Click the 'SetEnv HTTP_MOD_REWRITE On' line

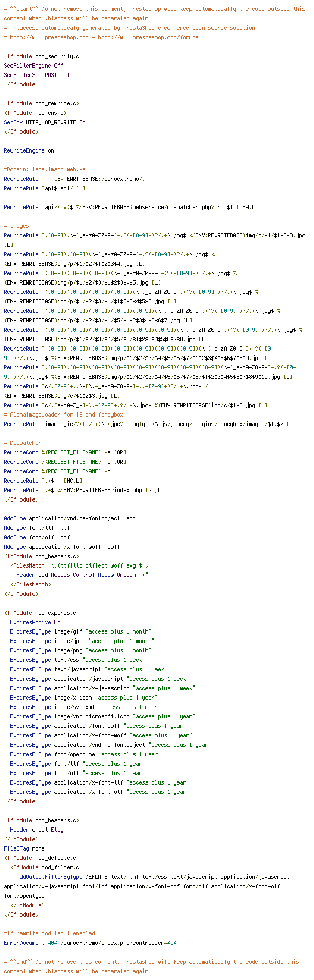click(44, 122)
